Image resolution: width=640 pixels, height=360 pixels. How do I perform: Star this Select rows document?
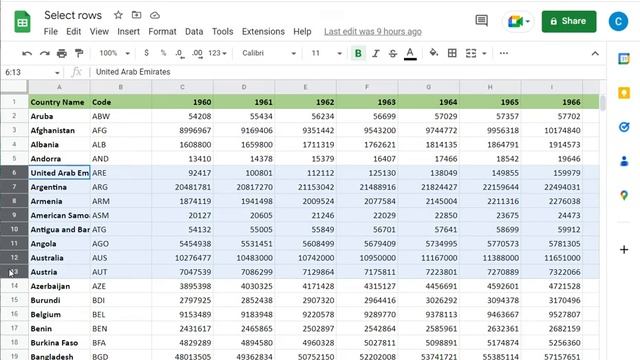click(x=118, y=15)
